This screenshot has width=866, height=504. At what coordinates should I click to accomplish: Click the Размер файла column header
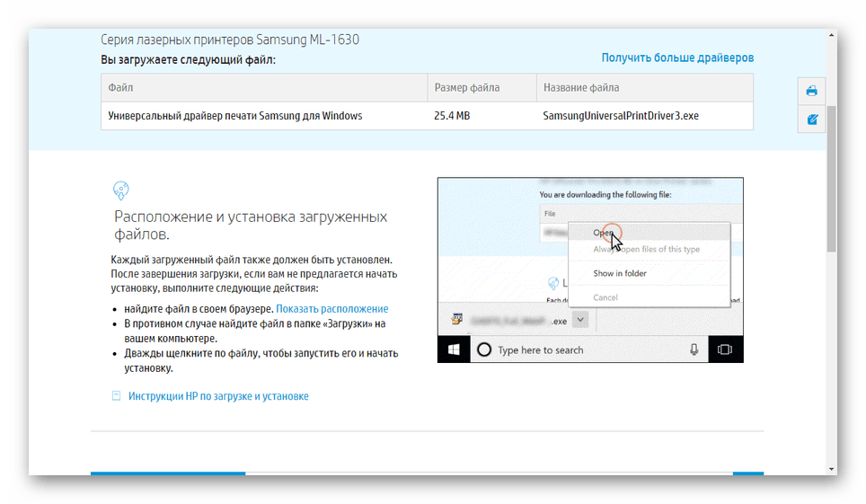pyautogui.click(x=482, y=87)
